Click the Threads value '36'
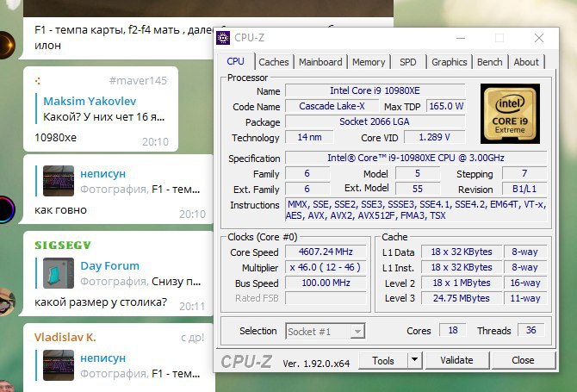This screenshot has width=577, height=392. click(531, 330)
